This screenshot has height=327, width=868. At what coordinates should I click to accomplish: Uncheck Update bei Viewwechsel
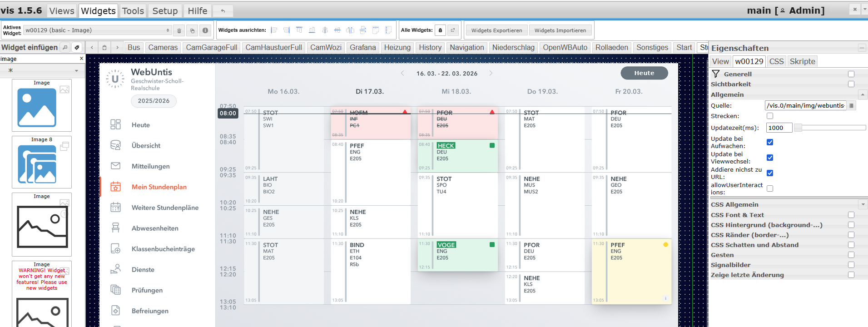[770, 158]
